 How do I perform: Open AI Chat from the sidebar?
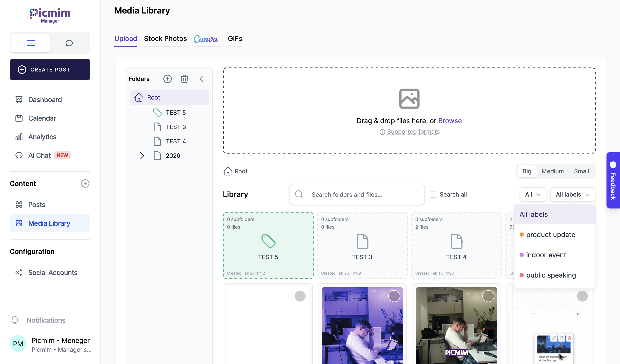click(40, 155)
